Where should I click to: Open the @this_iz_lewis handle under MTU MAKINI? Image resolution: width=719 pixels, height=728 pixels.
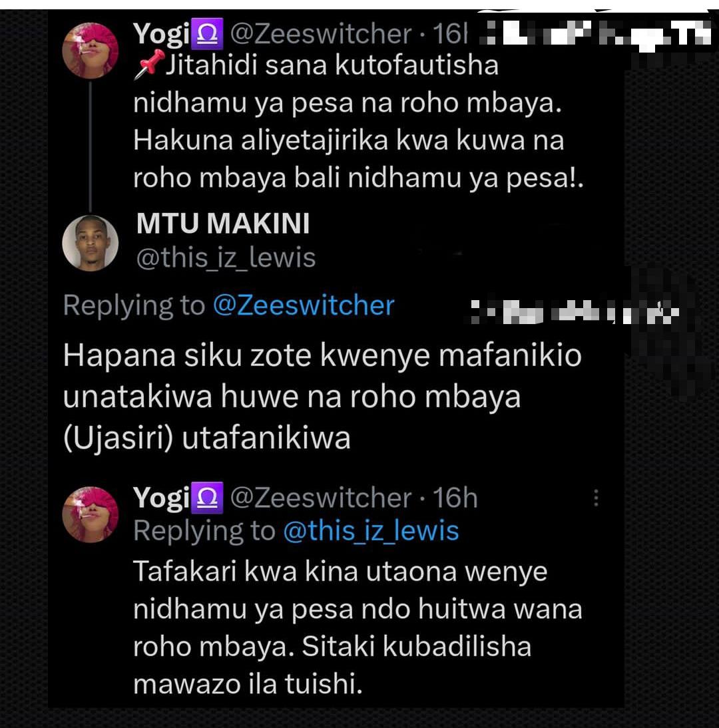226,258
